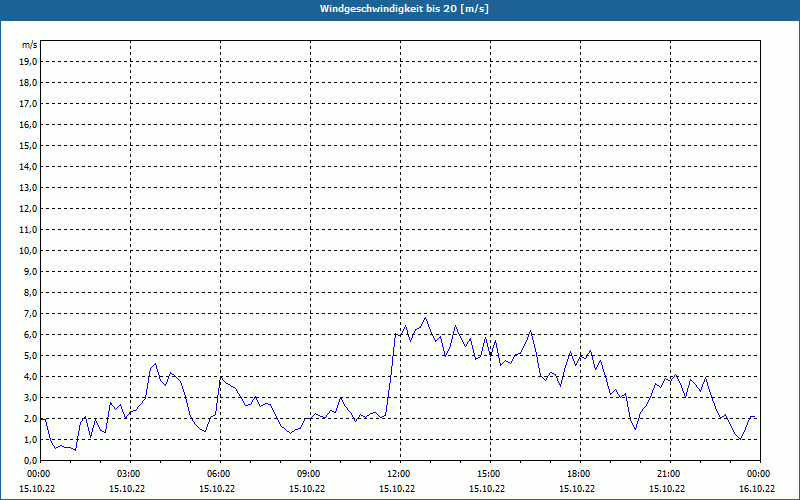Pick the '15.10.22' date under 15:00

pyautogui.click(x=487, y=488)
